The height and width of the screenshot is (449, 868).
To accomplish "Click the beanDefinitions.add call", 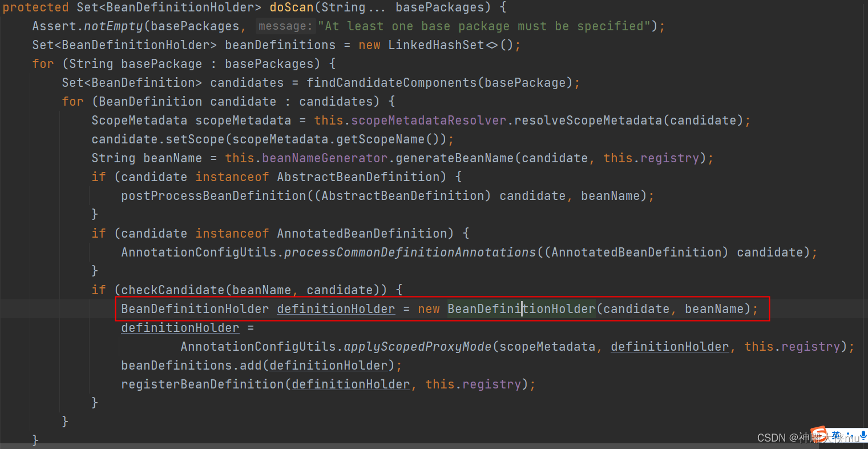I will (x=191, y=366).
